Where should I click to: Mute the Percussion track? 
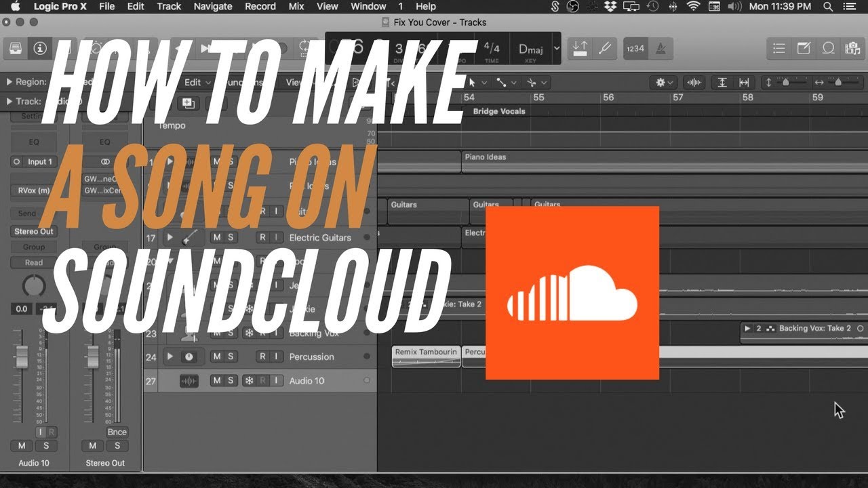[x=218, y=357]
